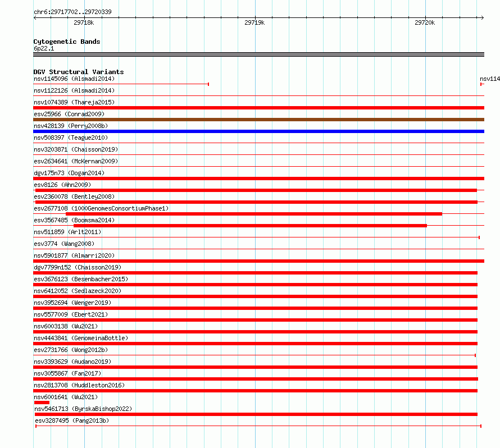This screenshot has height=448, width=500.
Task: Click the thin esv3287495 variant line
Action: (258, 426)
